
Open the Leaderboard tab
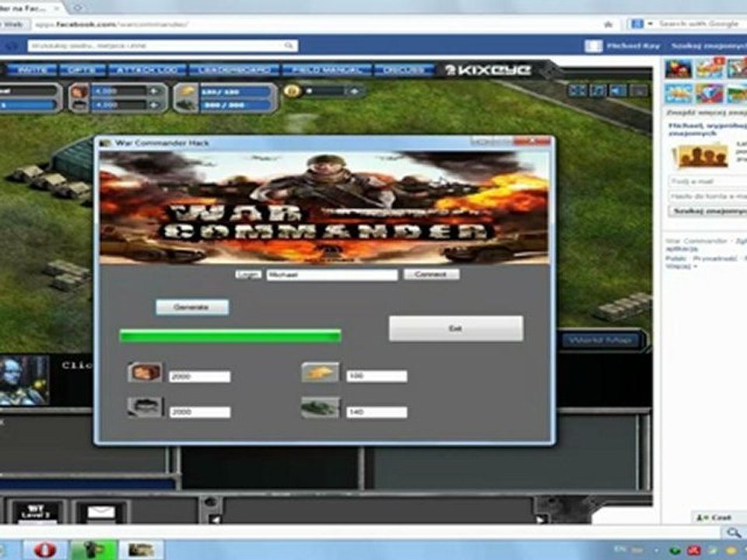[233, 70]
